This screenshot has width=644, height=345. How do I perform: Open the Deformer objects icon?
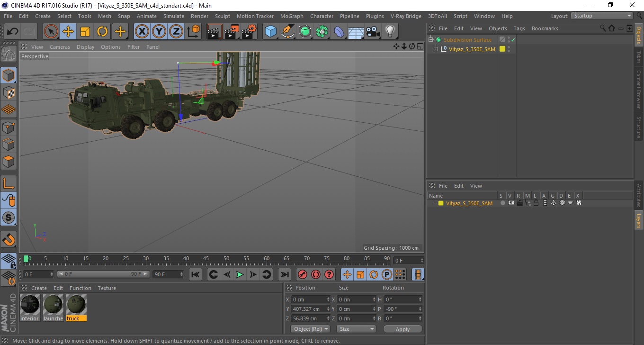click(339, 32)
